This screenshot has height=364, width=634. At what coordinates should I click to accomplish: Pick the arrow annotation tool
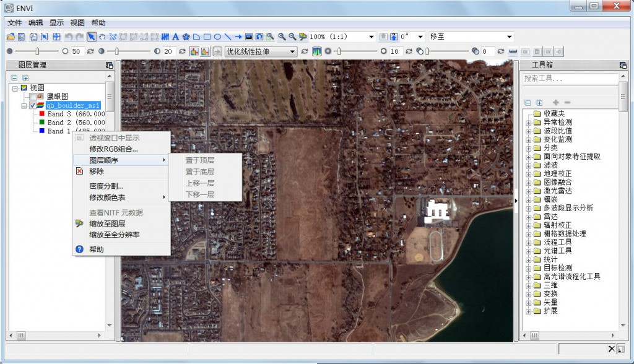(238, 37)
